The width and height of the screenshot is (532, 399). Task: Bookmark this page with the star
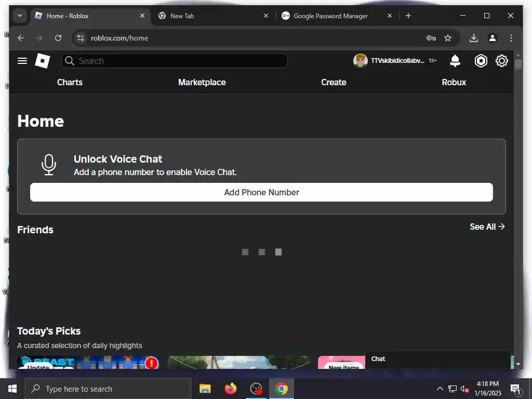[x=448, y=38]
